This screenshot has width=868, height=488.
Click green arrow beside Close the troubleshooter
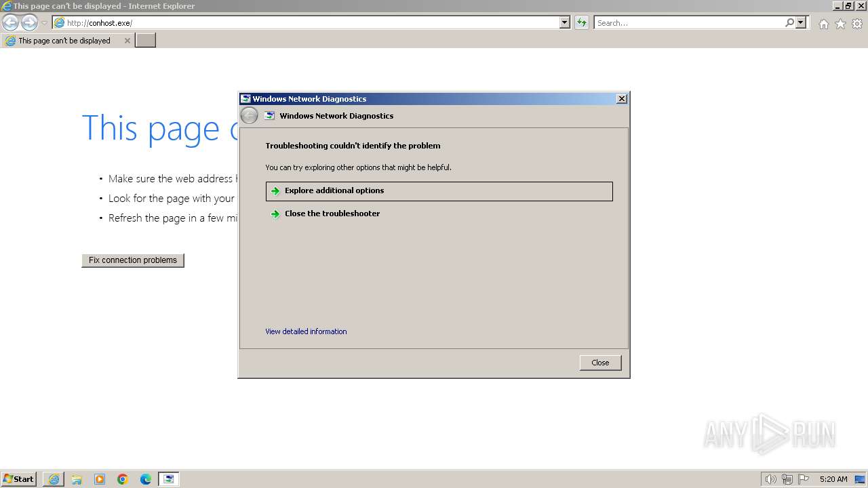point(275,214)
